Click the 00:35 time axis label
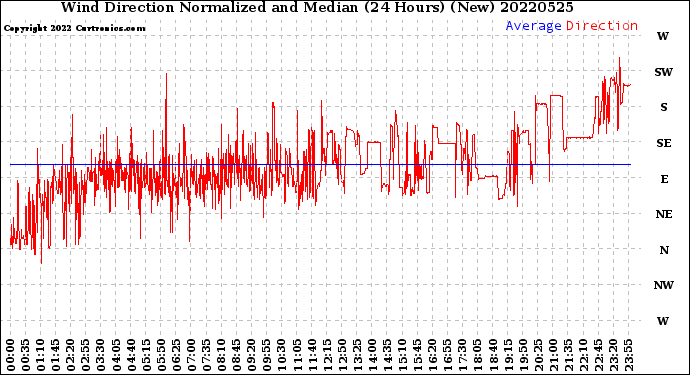Image resolution: width=690 pixels, height=375 pixels. click(26, 355)
